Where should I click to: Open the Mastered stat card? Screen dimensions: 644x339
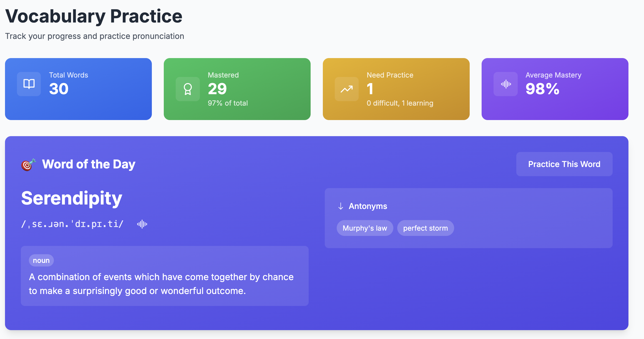pyautogui.click(x=237, y=89)
